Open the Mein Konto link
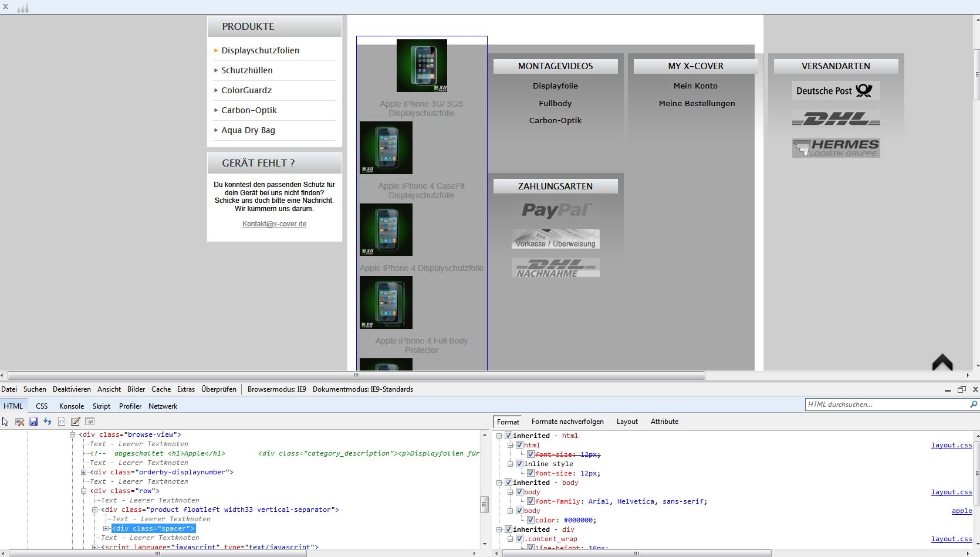Screen dimensions: 980x557 point(695,86)
